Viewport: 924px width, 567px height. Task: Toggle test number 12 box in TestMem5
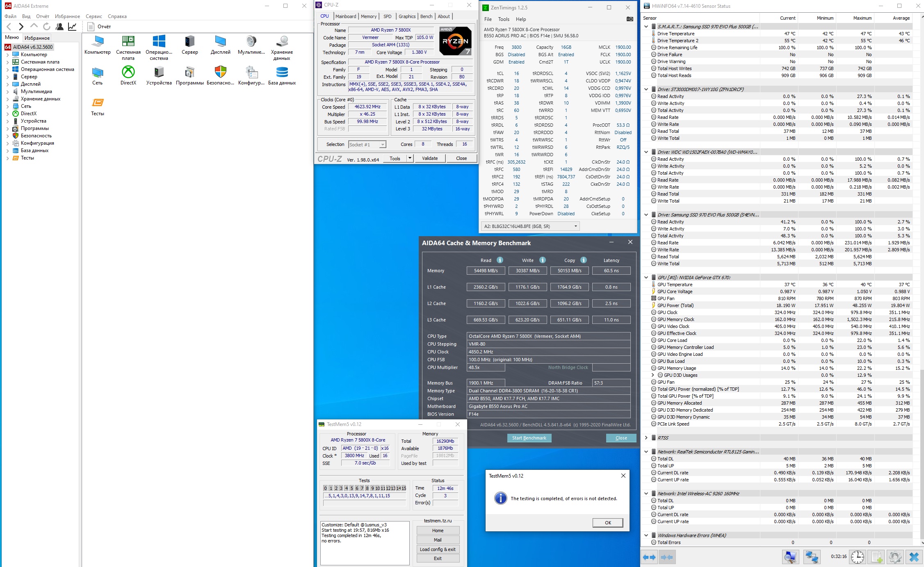click(388, 488)
